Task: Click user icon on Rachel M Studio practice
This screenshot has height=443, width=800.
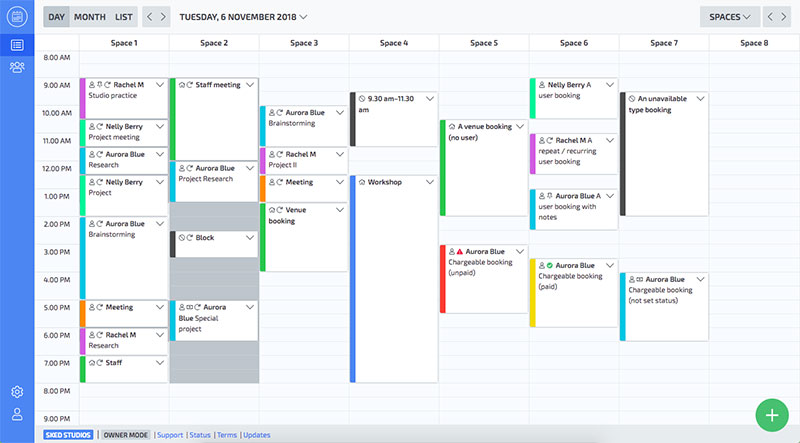Action: point(92,85)
